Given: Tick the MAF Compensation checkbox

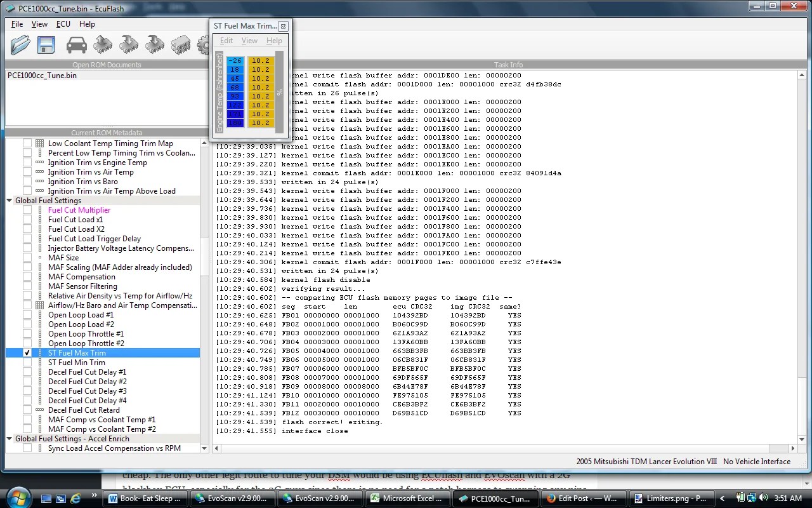Looking at the screenshot, I should (x=27, y=277).
